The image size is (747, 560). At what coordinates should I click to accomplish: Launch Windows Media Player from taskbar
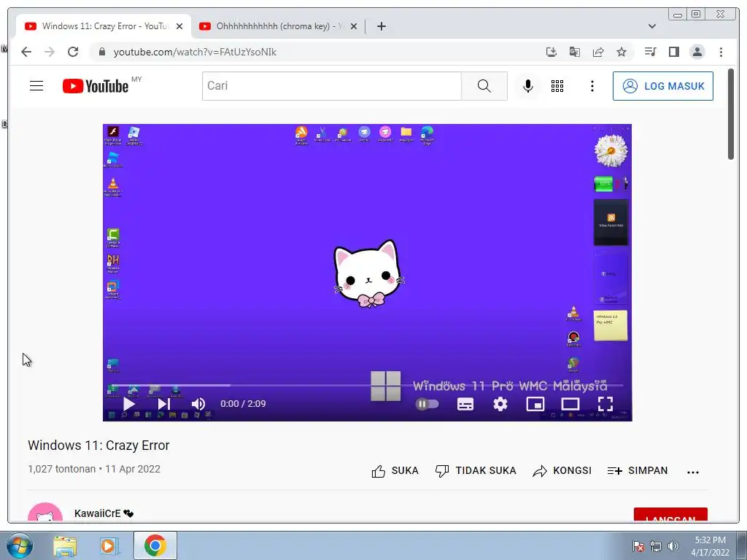(x=109, y=545)
